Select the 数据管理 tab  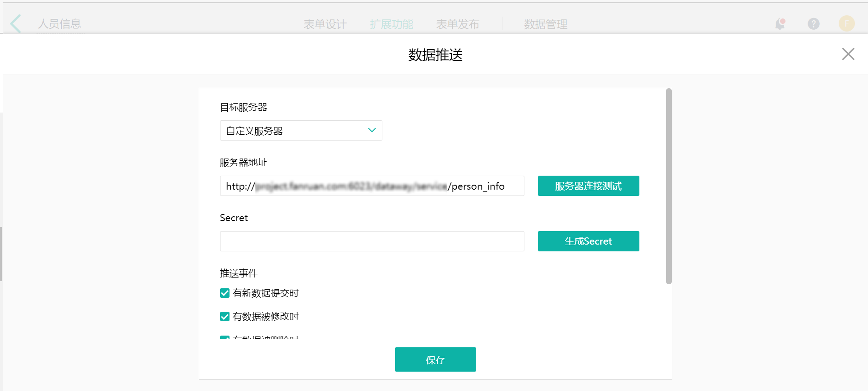[546, 24]
